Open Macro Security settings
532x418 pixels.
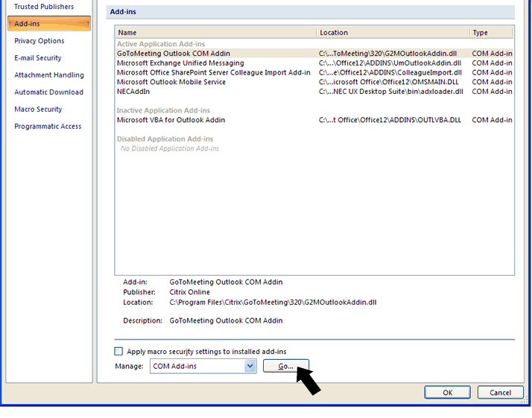point(38,110)
